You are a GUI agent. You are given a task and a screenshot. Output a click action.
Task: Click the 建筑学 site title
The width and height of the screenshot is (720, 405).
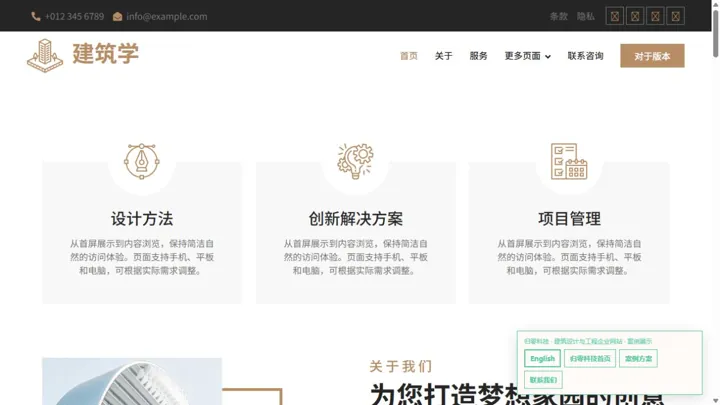point(106,54)
